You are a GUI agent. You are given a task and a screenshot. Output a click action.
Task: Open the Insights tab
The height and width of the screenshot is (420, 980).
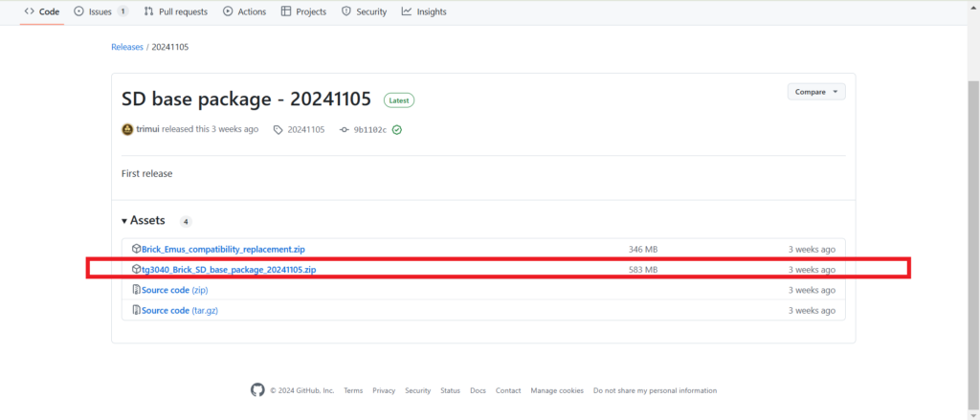pos(424,11)
